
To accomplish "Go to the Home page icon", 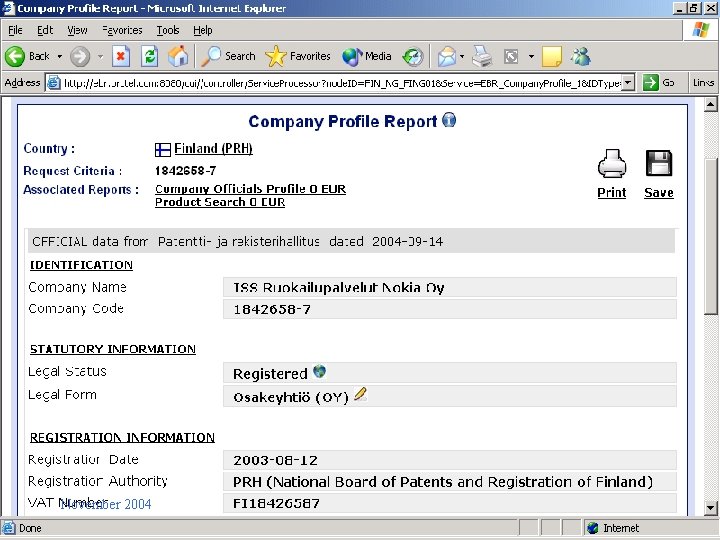I will click(x=178, y=56).
